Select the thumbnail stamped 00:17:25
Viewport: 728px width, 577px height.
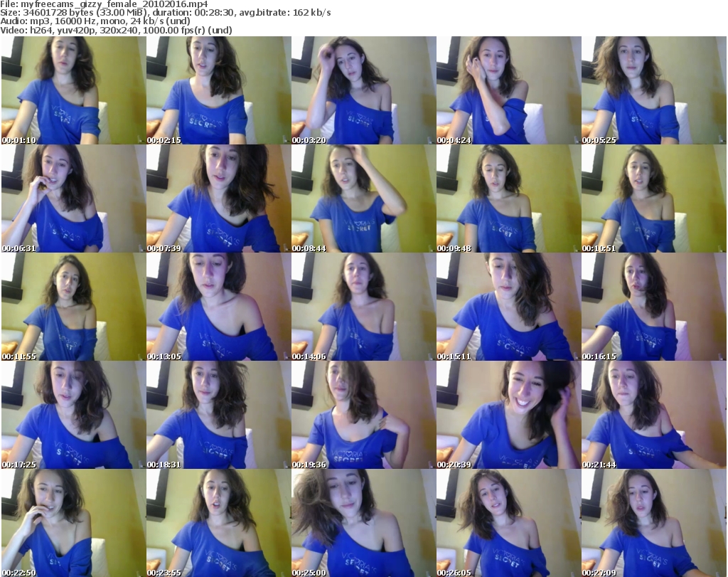(73, 415)
